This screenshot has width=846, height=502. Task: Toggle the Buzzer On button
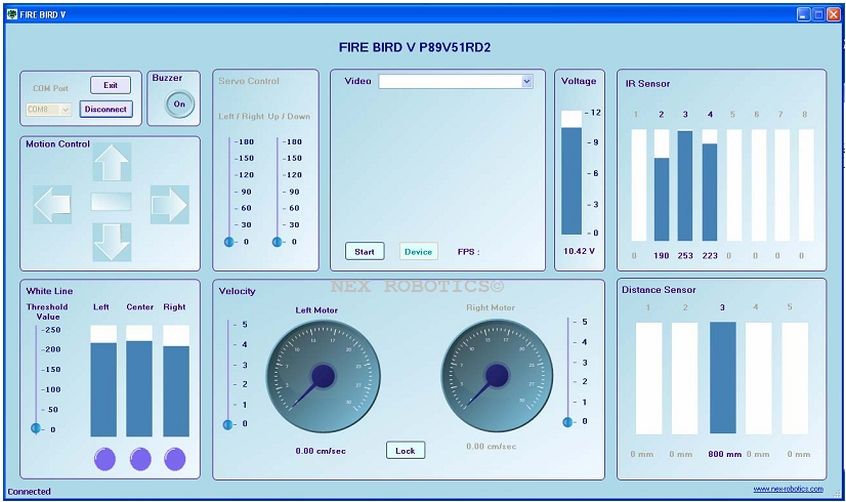tap(180, 104)
